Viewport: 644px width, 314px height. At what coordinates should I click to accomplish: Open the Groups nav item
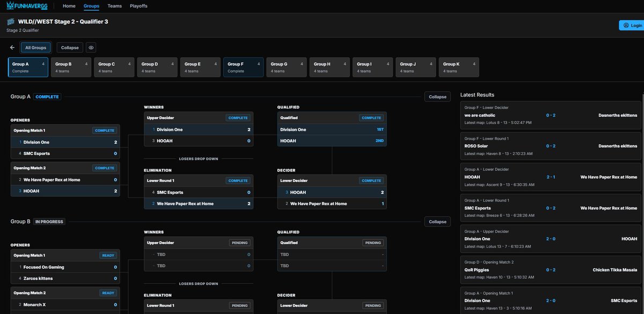point(91,6)
